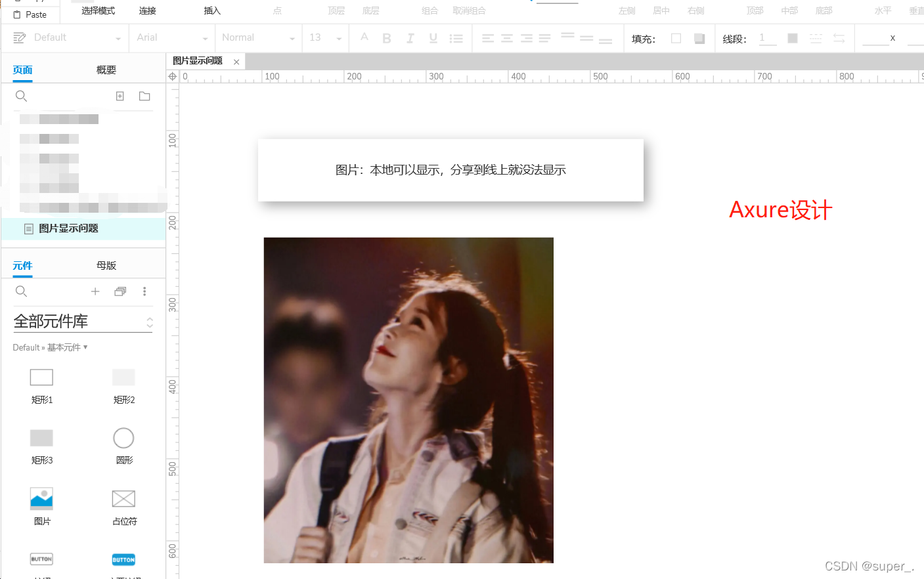This screenshot has height=579, width=924.
Task: Click the 取消组合 ungroup button
Action: tap(469, 11)
